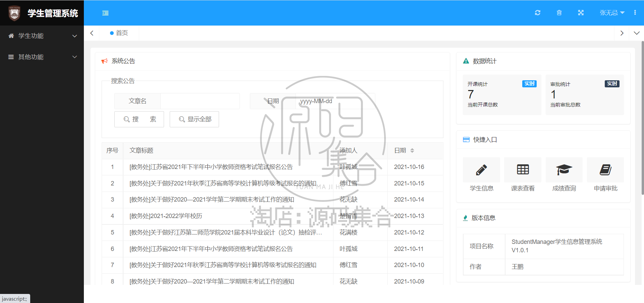Open the 审批统计 statistics card

585,95
